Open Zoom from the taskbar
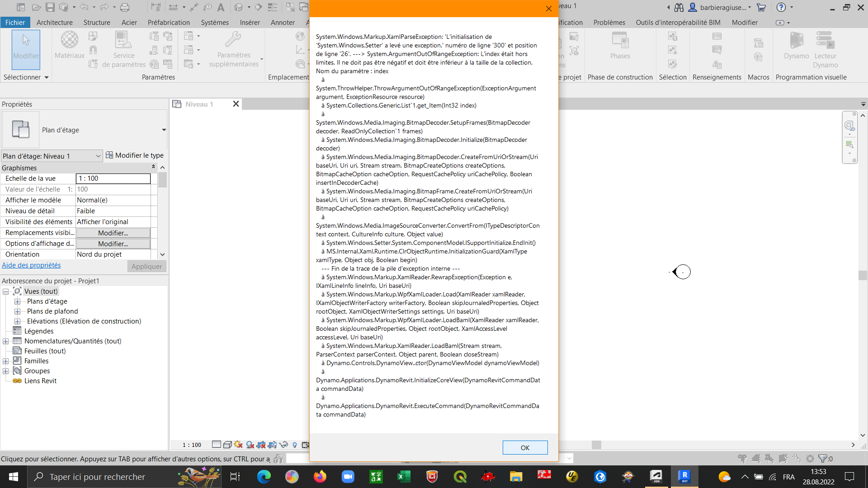 348,477
